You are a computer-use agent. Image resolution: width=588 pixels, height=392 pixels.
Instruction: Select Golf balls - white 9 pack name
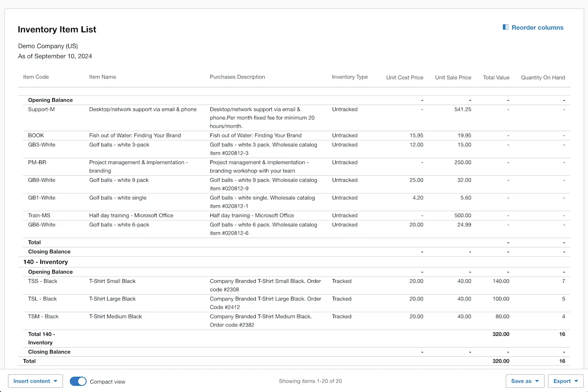click(x=119, y=180)
